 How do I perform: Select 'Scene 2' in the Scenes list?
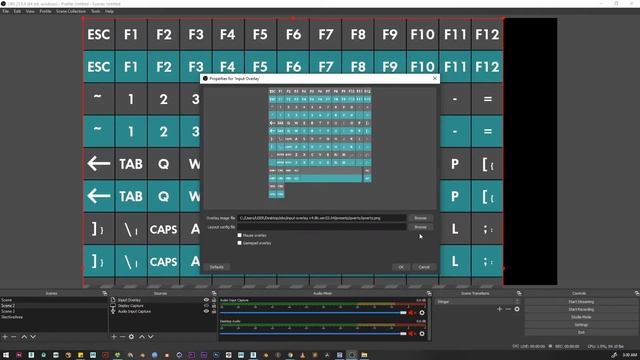[53, 305]
